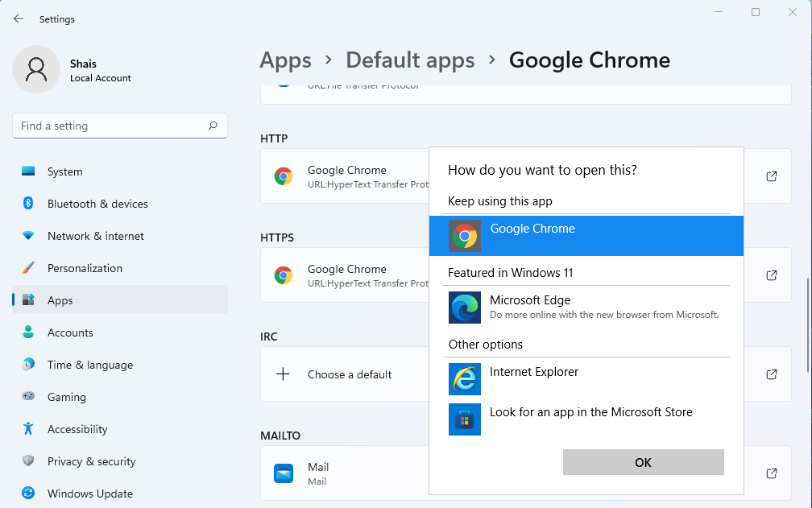Click Look for an app in the Microsoft Store
812x508 pixels.
(590, 411)
